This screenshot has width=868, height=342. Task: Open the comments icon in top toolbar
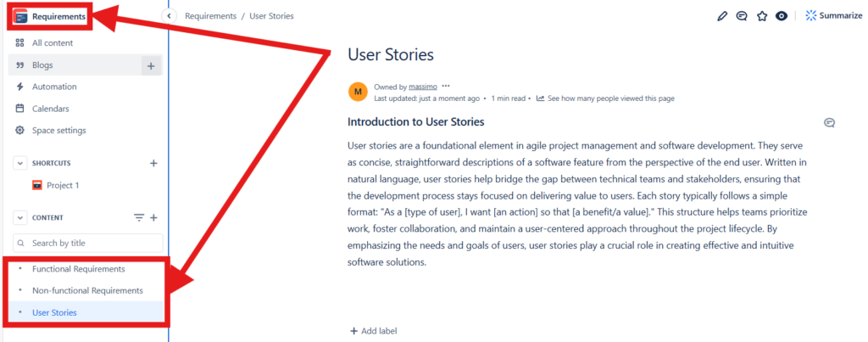(x=742, y=15)
